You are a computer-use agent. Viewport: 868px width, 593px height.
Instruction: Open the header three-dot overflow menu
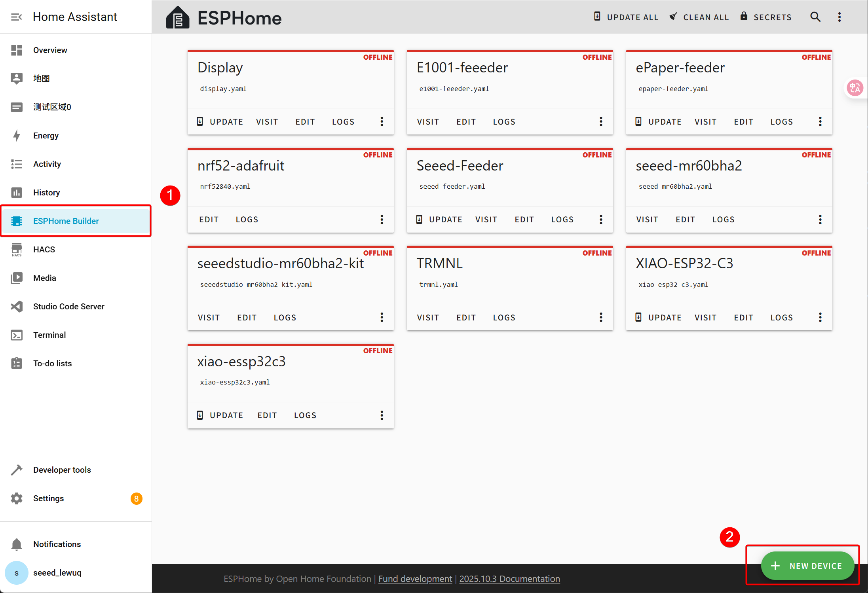point(839,17)
